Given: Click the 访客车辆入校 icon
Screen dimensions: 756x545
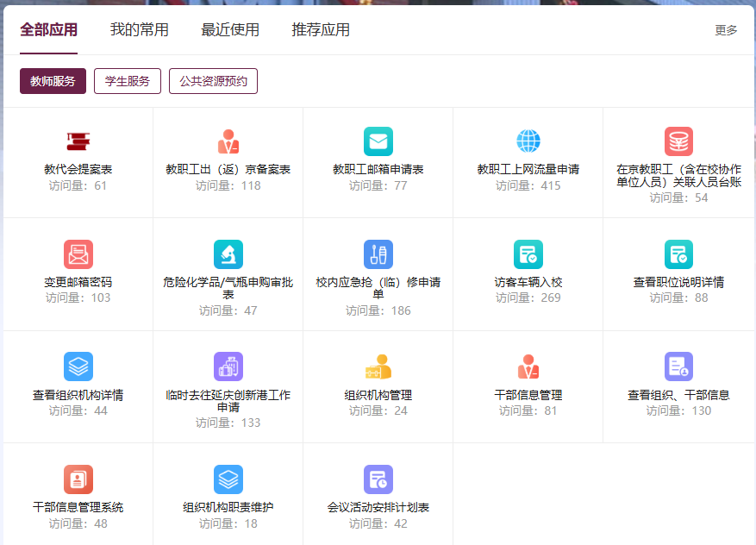Looking at the screenshot, I should [x=528, y=254].
